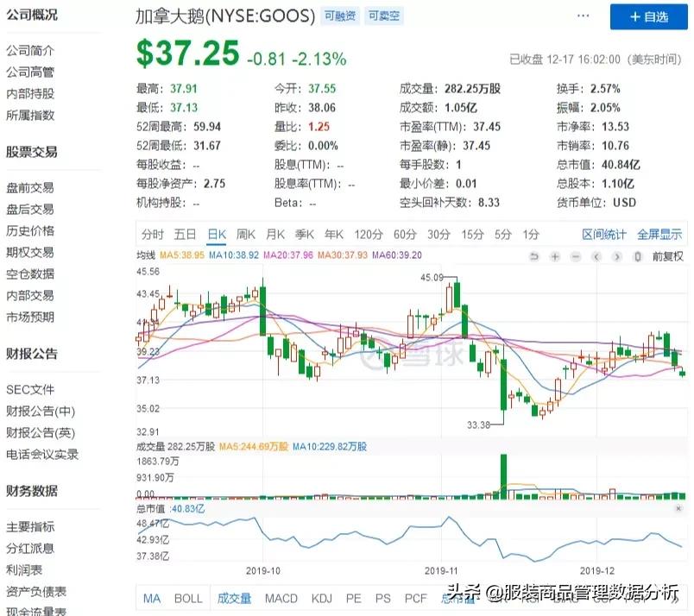Open 电话会议实录 in the sidebar

[42, 454]
